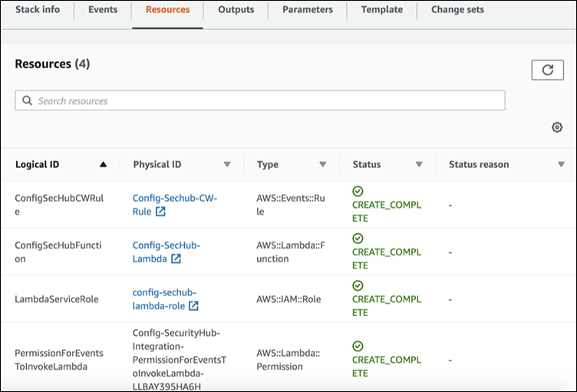Go to the Outputs tab
Image resolution: width=577 pixels, height=392 pixels.
(236, 9)
